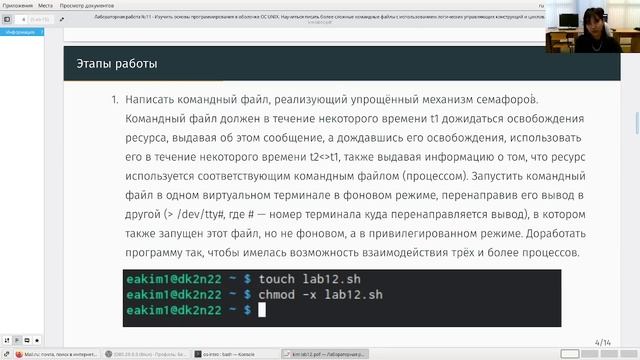Image resolution: width=640 pixels, height=360 pixels.
Task: Click the document vertical scrollbar thumb
Action: click(637, 122)
